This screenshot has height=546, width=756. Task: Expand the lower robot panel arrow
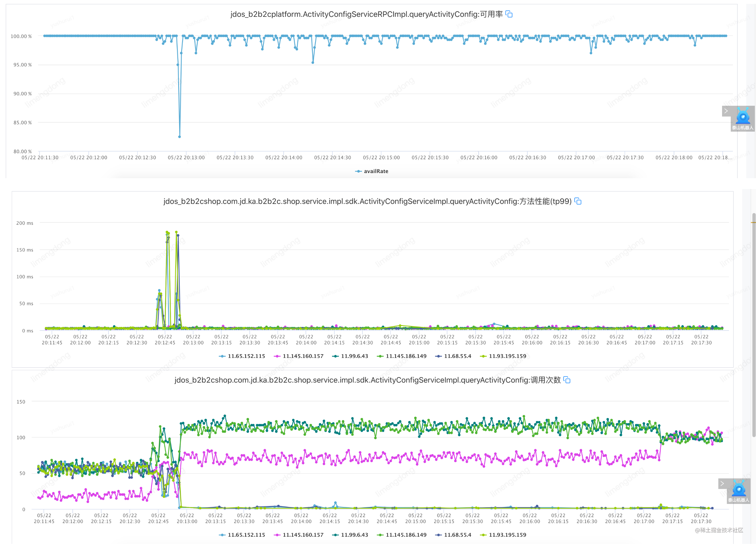click(x=722, y=483)
